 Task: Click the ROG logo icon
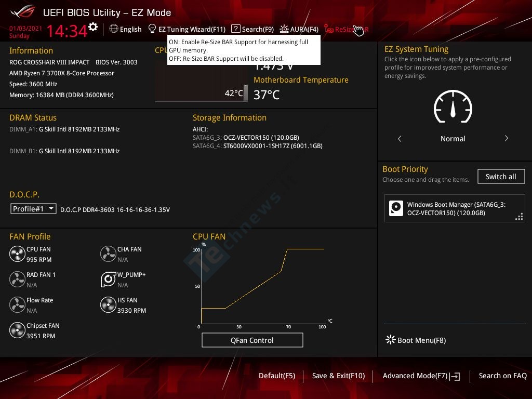23,12
